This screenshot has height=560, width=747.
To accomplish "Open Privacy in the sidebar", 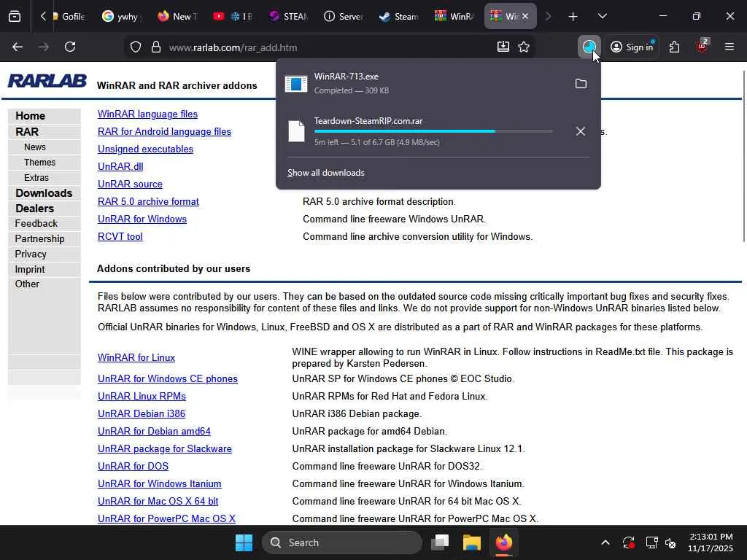I will tap(31, 254).
